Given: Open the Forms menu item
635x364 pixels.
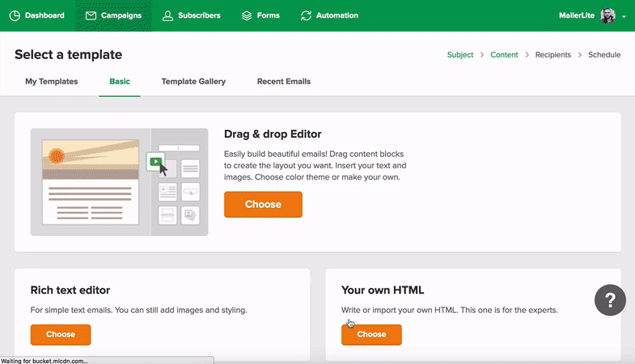Looking at the screenshot, I should click(260, 16).
